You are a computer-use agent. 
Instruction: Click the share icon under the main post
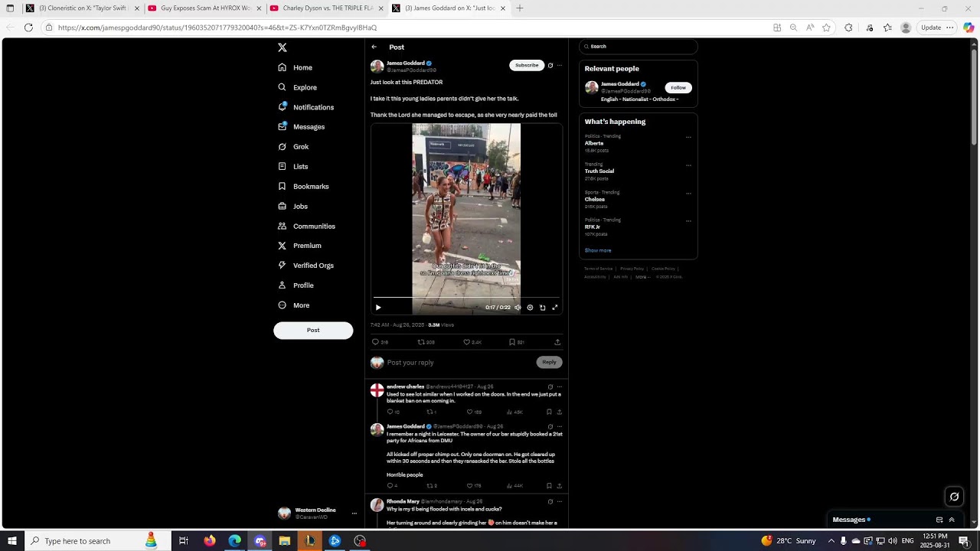[x=557, y=342]
